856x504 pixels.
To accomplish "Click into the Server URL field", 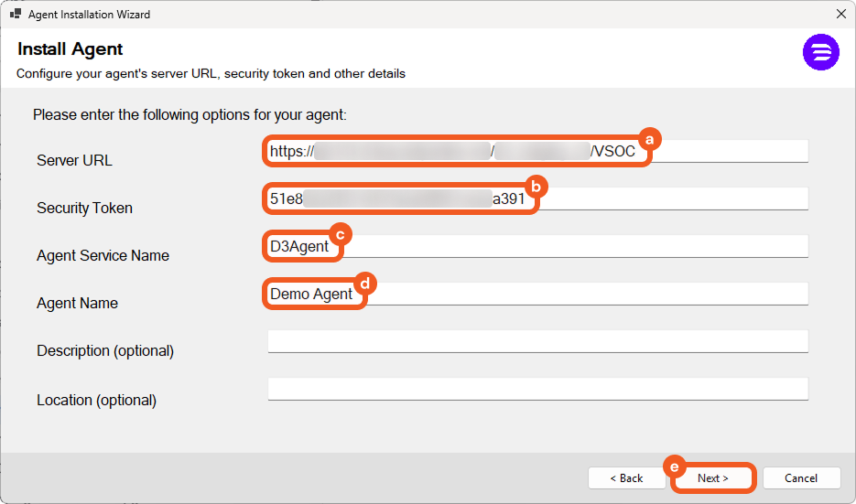I will coord(723,151).
